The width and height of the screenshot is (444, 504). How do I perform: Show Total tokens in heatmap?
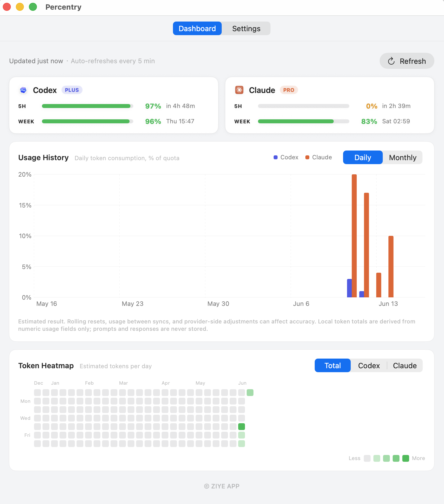coord(333,365)
